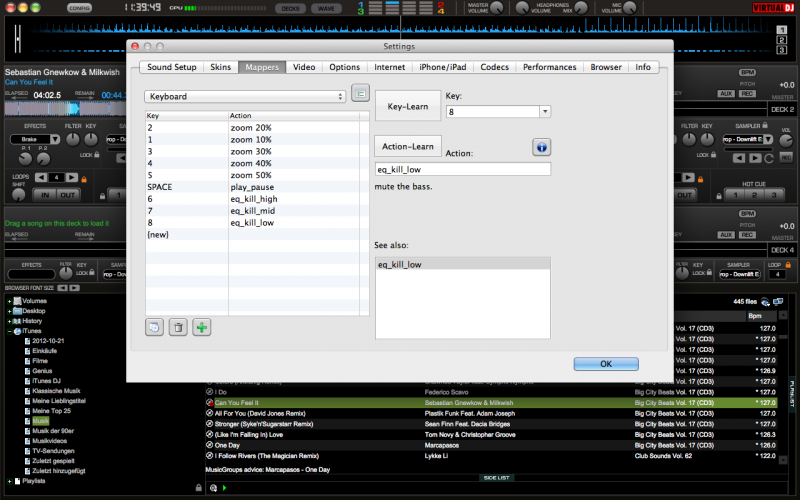The image size is (800, 500).
Task: Select Meine Top 25 playlist
Action: click(x=52, y=411)
